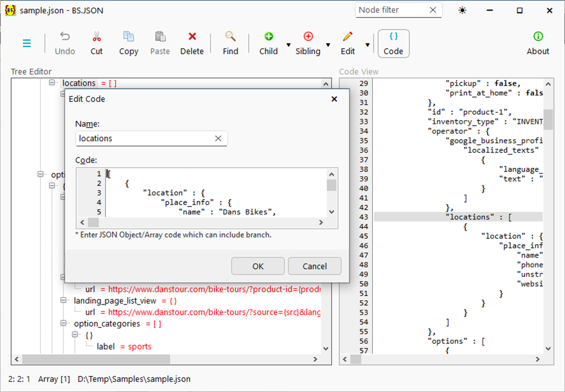Click code line 34 with "operator"
Viewport: 565px width, 392px height.
(458, 131)
